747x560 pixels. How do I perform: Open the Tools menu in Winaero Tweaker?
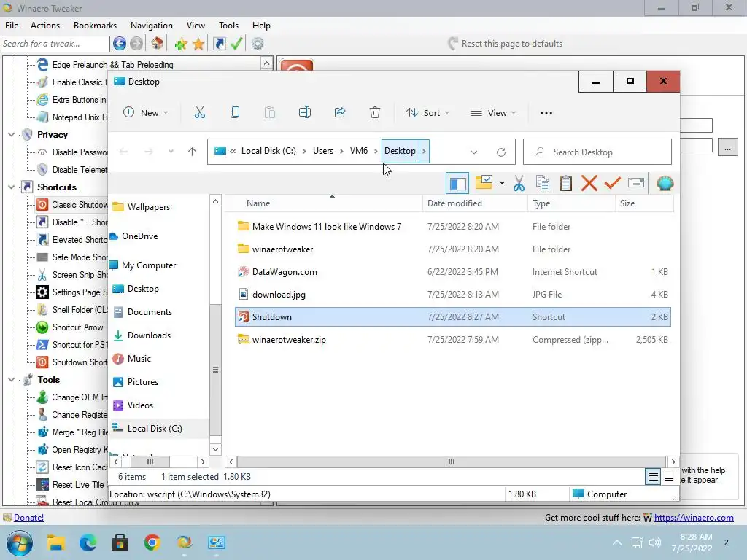pos(228,26)
